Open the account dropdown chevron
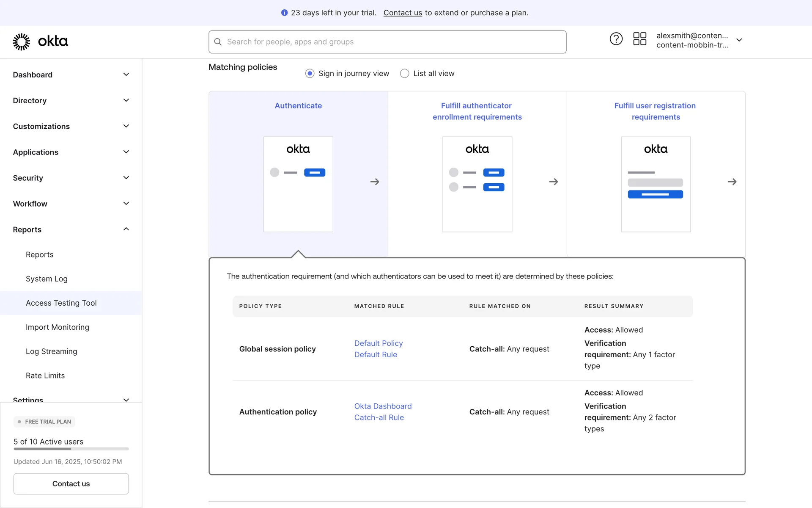The width and height of the screenshot is (812, 508). [x=739, y=40]
